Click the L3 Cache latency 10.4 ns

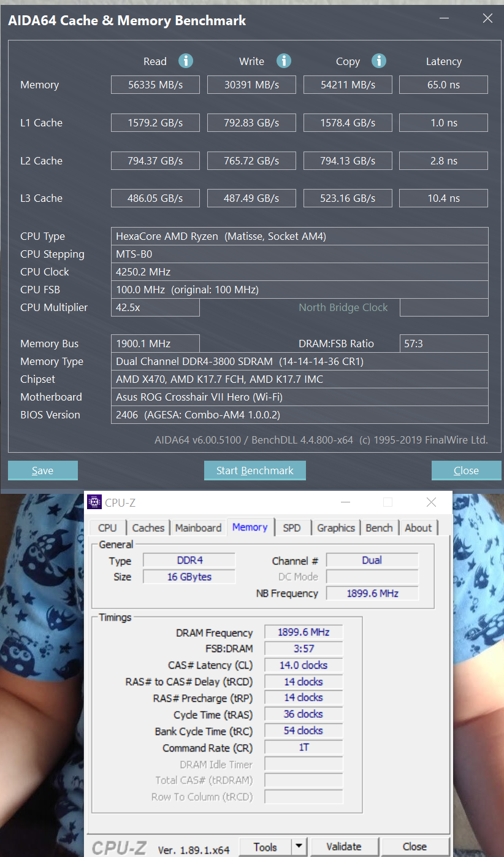click(443, 198)
